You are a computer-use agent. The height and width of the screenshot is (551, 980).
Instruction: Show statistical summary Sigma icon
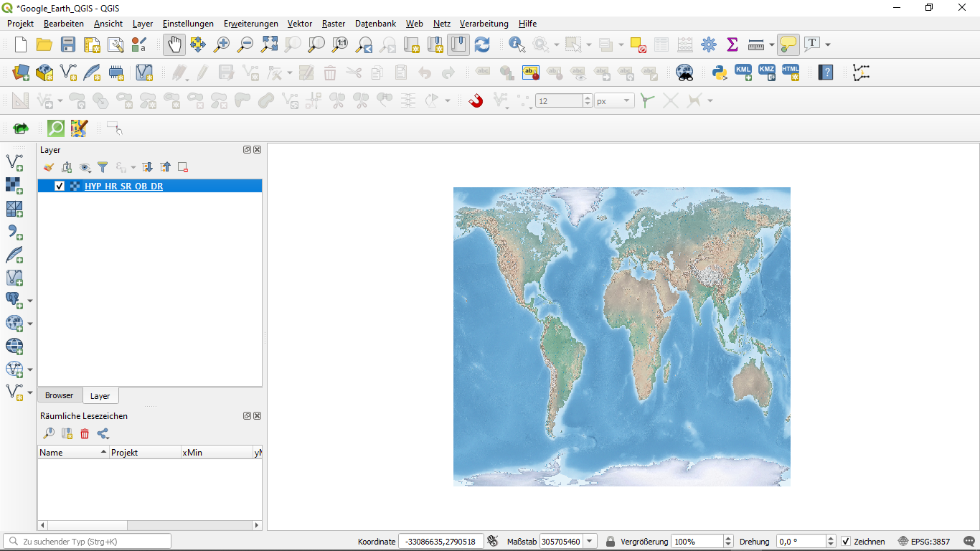click(x=732, y=44)
